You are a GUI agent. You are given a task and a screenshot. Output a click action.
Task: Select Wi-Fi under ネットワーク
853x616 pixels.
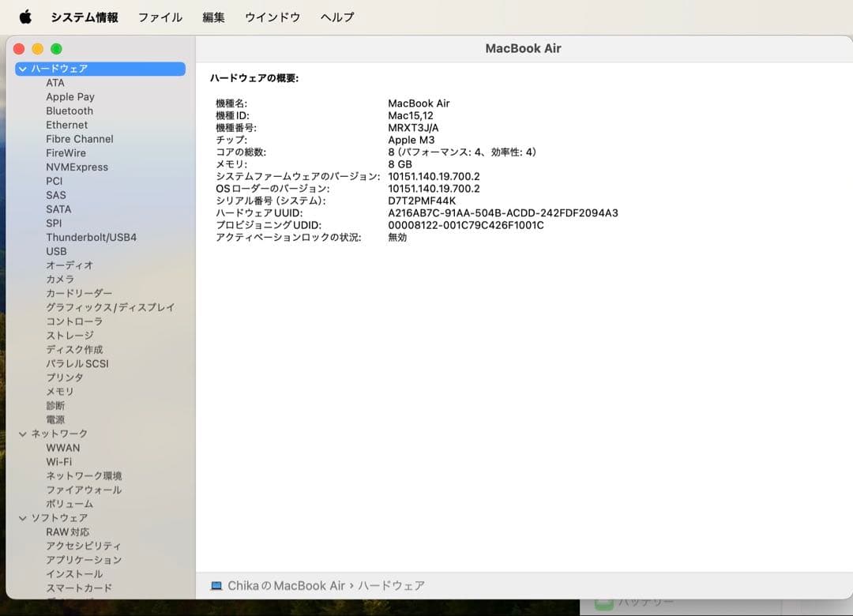click(60, 461)
